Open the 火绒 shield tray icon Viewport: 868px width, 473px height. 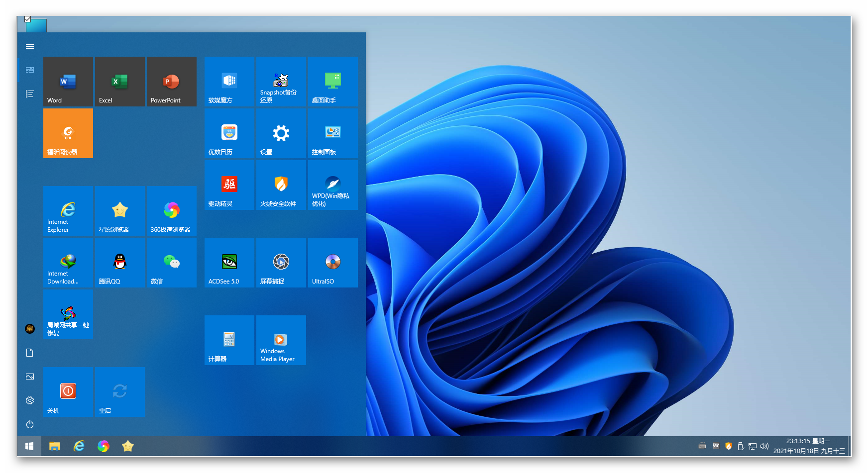[x=729, y=446]
